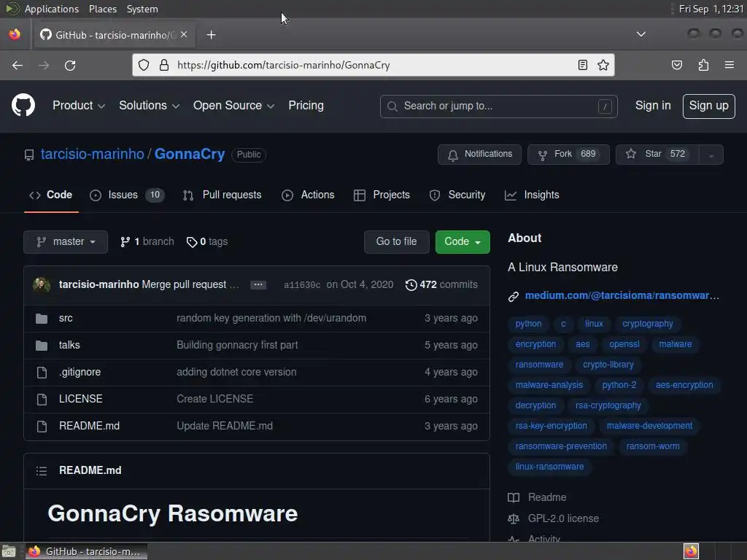Open the green Code dropdown

click(x=462, y=242)
